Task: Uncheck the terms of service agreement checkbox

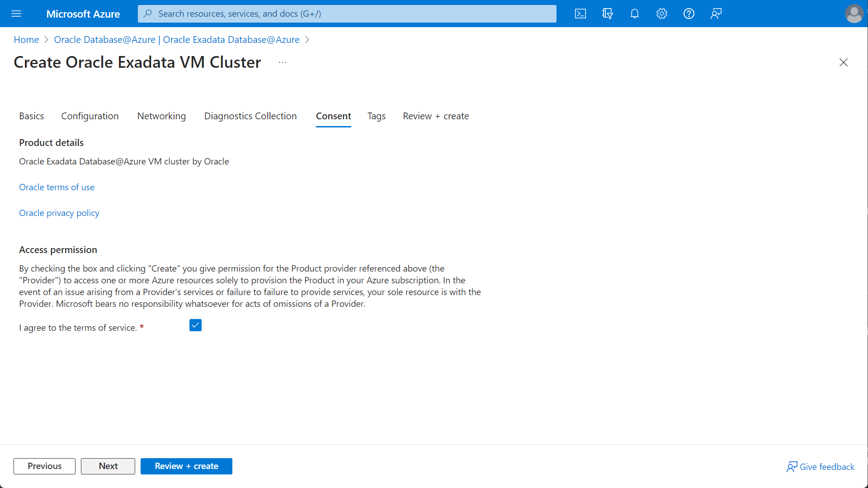Action: pyautogui.click(x=195, y=325)
